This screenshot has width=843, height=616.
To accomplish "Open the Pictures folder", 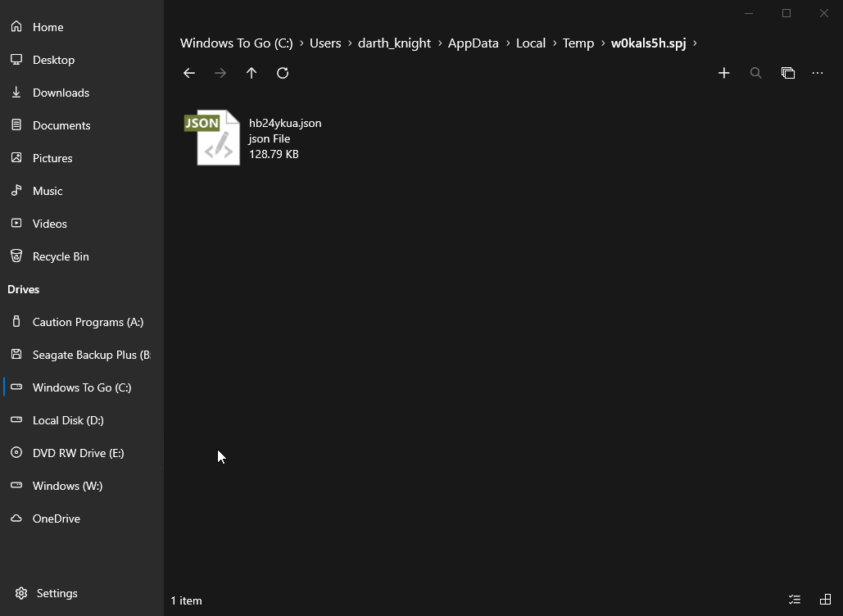I will pos(82,158).
